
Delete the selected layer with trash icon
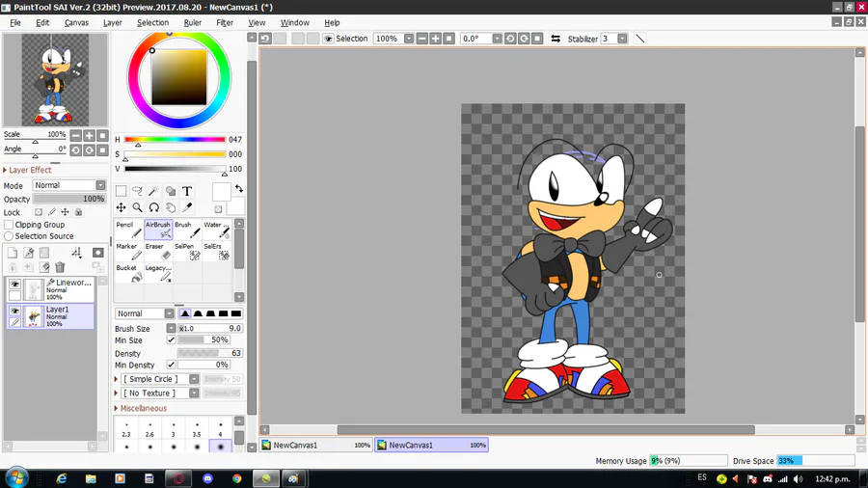coord(60,268)
